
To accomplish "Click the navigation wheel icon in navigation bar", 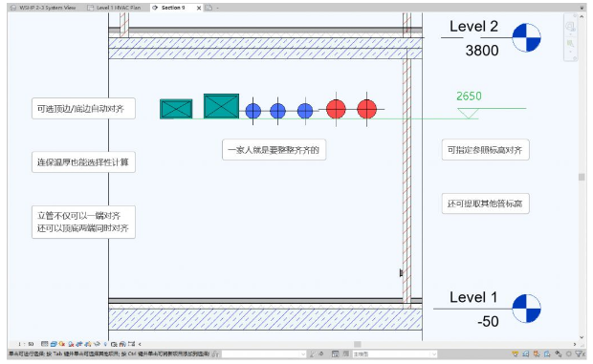I will tap(570, 26).
